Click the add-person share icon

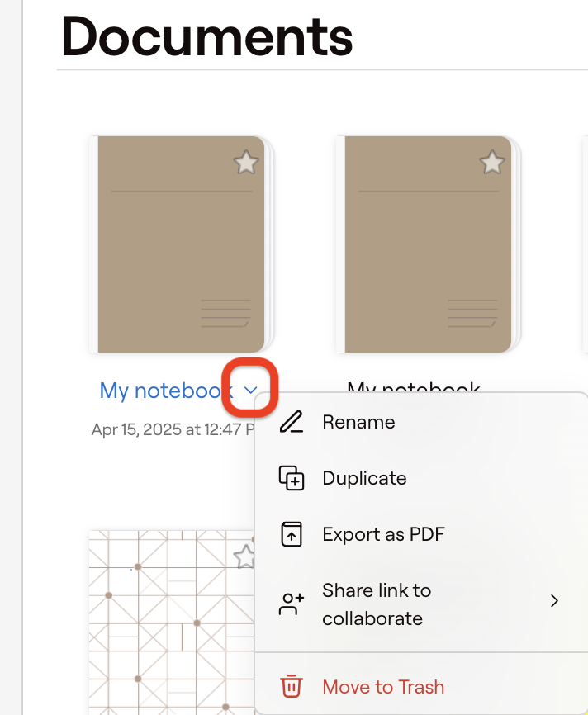coord(291,604)
